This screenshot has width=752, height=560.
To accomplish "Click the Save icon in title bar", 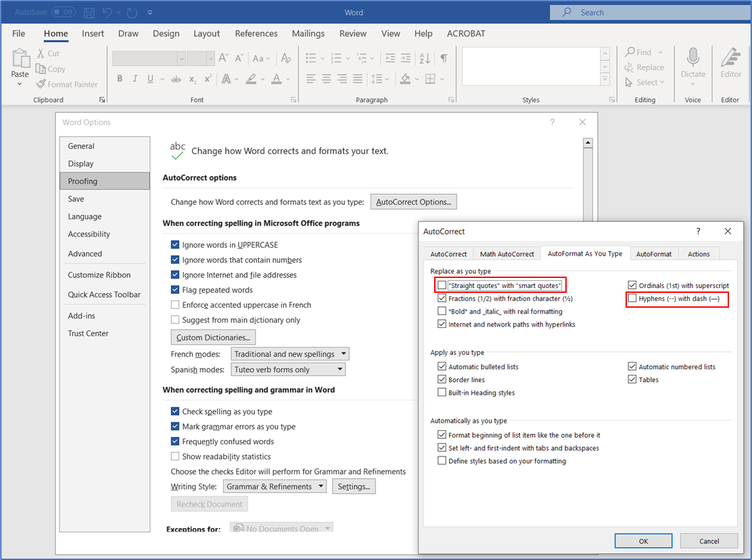I will coord(89,12).
